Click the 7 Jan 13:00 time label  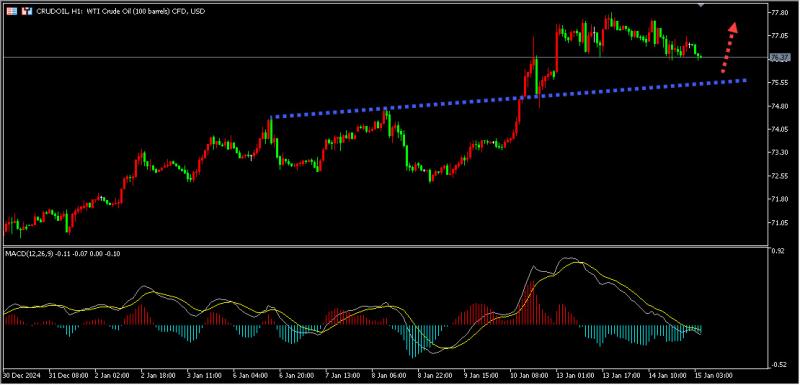pyautogui.click(x=344, y=375)
